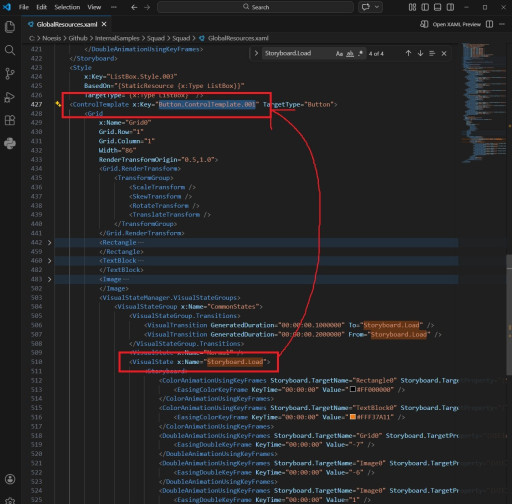Close the find widget
Image resolution: width=512 pixels, height=504 pixels.
click(444, 53)
